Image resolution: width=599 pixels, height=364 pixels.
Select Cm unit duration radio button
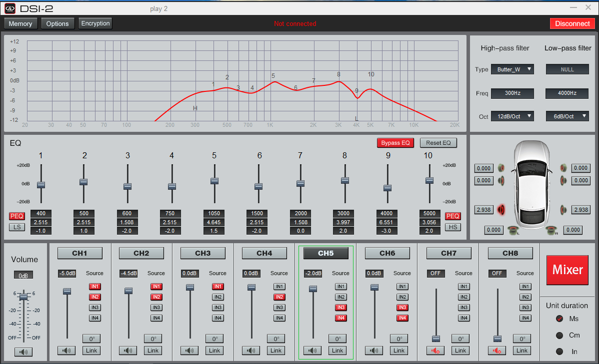coord(559,335)
